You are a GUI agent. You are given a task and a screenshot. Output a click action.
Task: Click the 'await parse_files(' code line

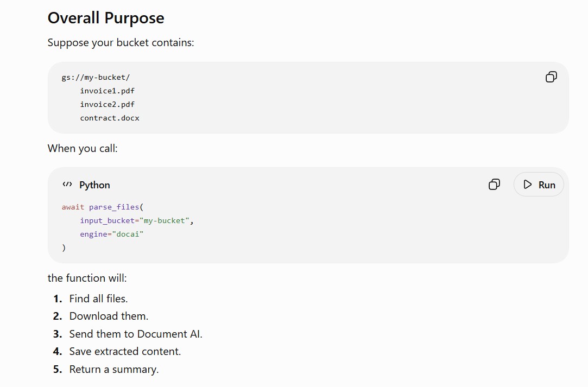[103, 207]
